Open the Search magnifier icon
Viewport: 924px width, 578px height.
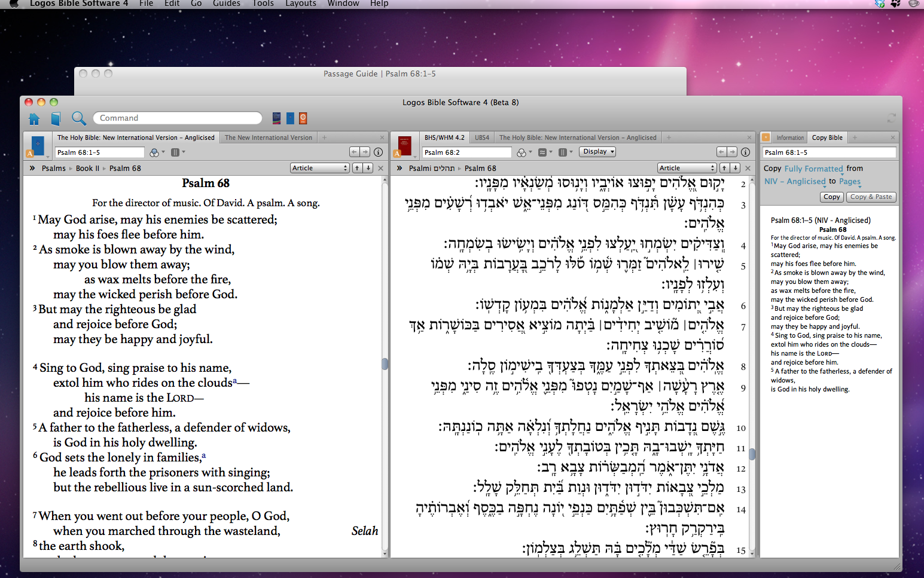79,118
